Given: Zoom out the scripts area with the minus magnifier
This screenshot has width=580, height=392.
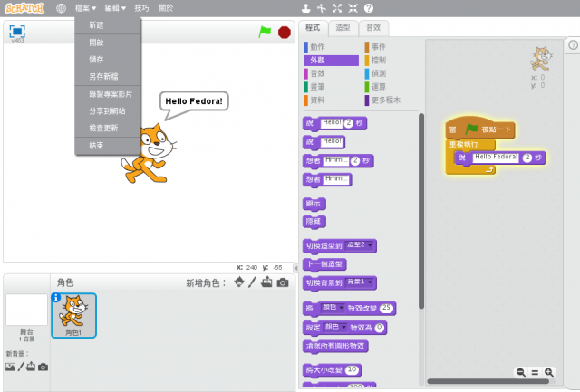Looking at the screenshot, I should click(x=521, y=372).
